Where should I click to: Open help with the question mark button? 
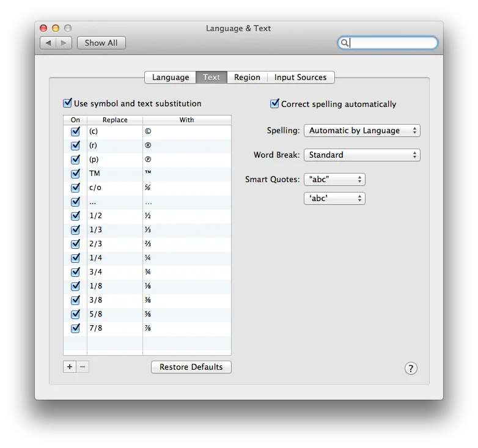411,368
